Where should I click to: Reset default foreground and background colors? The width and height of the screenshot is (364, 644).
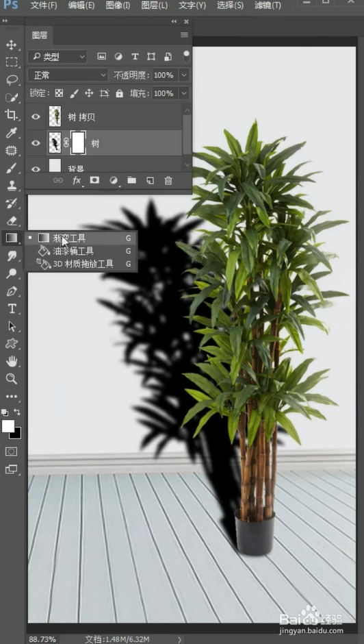(5, 412)
